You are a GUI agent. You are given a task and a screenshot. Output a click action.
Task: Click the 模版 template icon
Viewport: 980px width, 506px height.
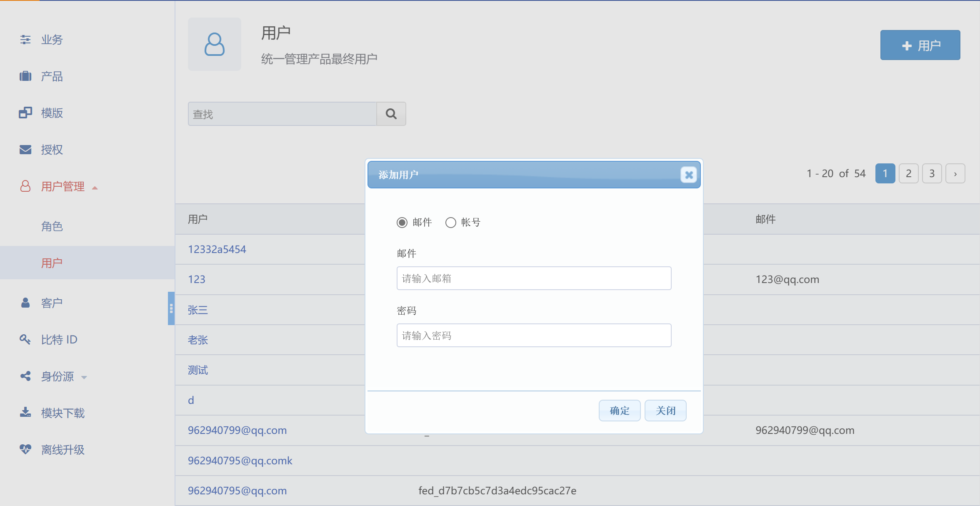(x=25, y=113)
